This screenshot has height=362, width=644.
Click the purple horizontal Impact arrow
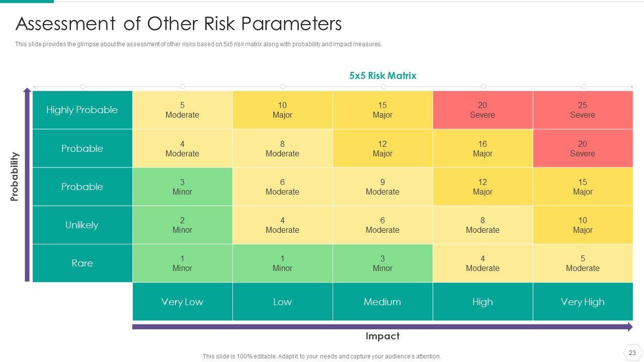tap(381, 327)
